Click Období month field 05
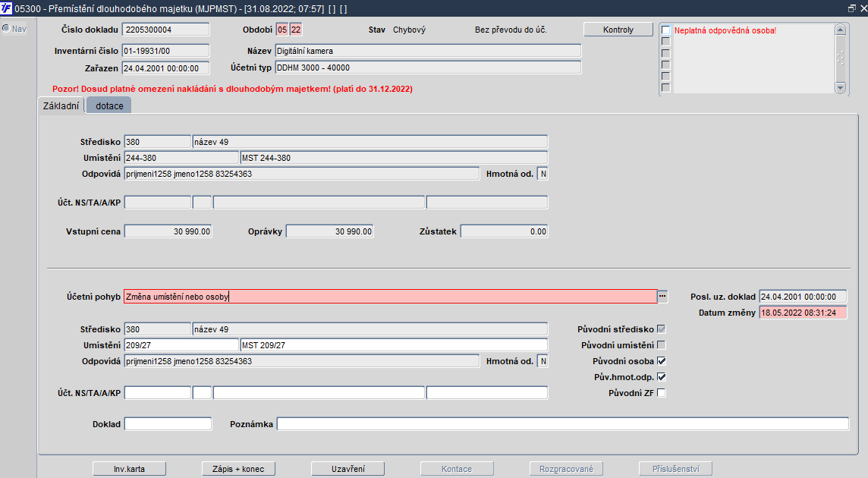Screen dimensions: 868x478 coord(282,30)
